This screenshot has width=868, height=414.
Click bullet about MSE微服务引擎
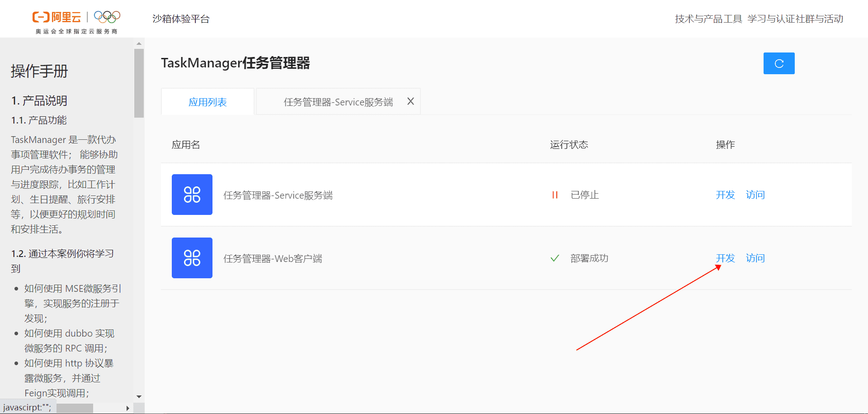tap(73, 303)
